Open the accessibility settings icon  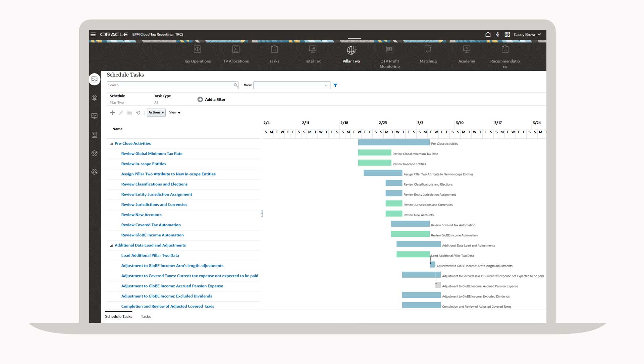click(x=497, y=34)
